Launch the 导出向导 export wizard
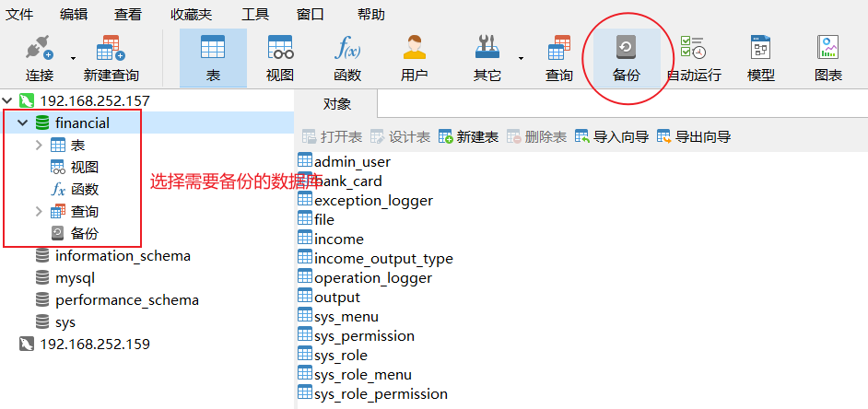 [694, 136]
